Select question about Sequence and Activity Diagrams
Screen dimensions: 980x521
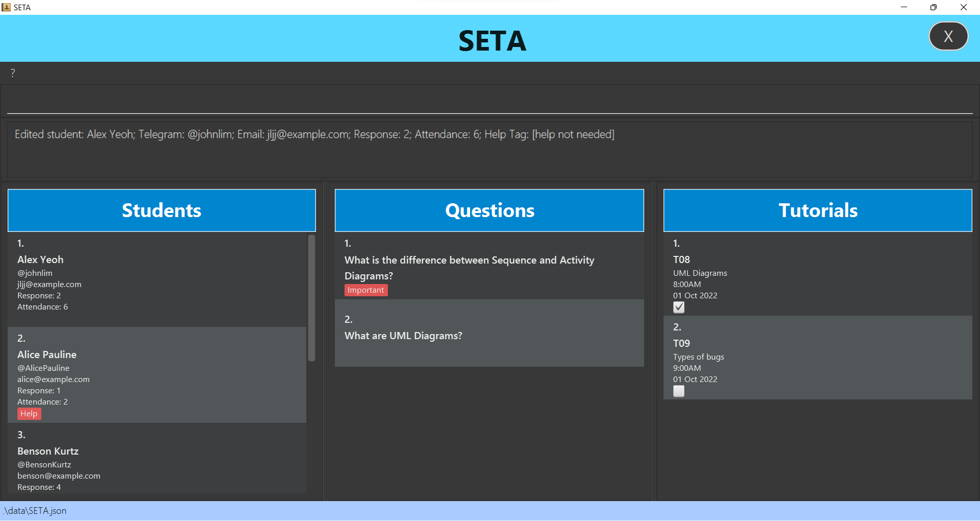coord(489,266)
